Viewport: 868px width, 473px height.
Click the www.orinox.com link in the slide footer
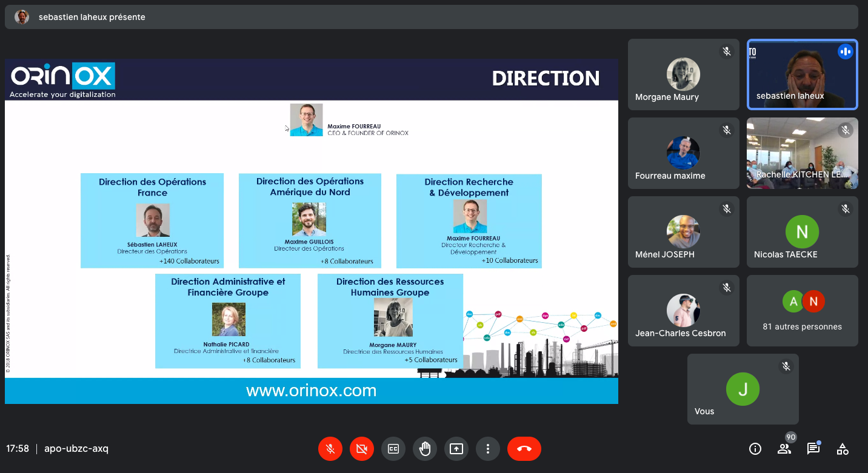pyautogui.click(x=312, y=391)
